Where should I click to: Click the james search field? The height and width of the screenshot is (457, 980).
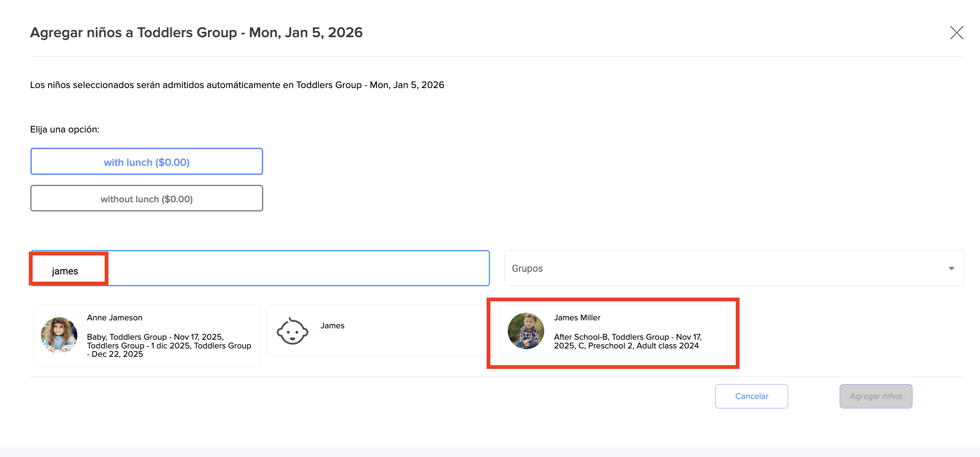[65, 271]
